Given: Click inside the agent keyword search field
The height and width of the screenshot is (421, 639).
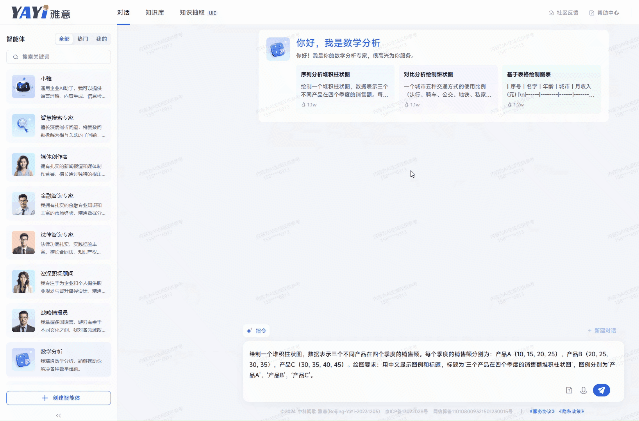Looking at the screenshot, I should pos(62,58).
